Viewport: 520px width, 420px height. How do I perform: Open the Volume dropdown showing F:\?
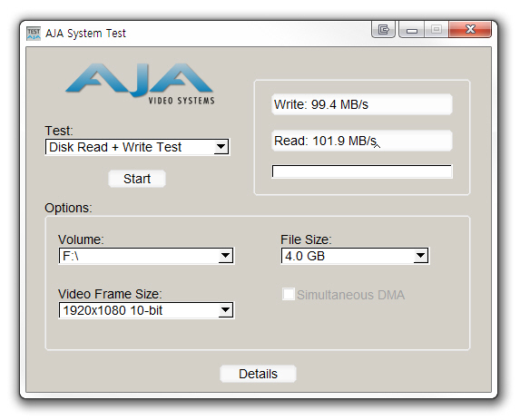(x=146, y=256)
